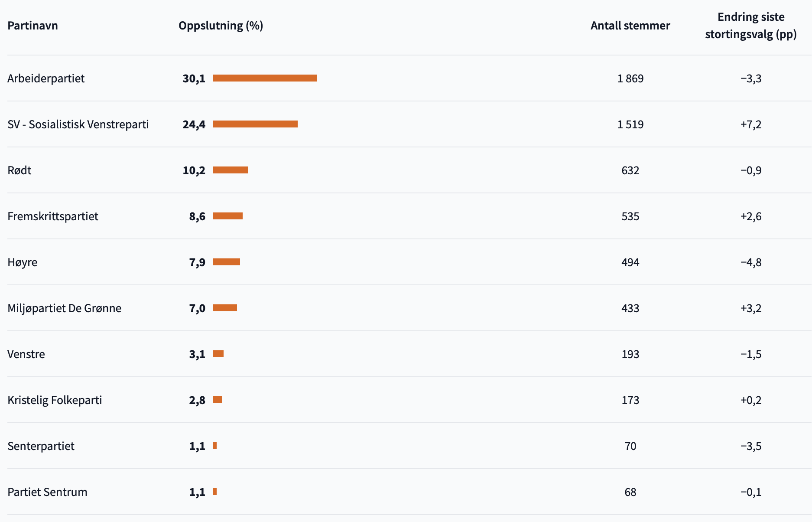Click the 1 869 votes cell
Image resolution: width=812 pixels, height=522 pixels.
[x=630, y=78]
